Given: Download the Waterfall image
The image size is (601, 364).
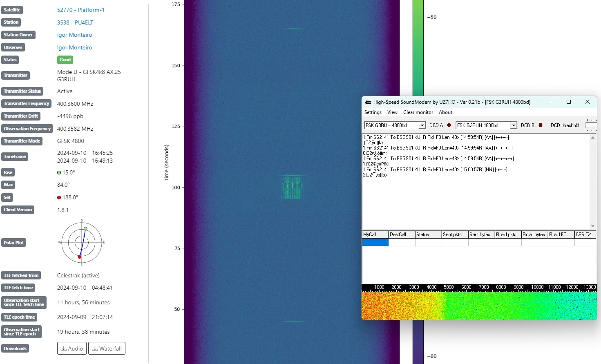Looking at the screenshot, I should pos(107,348).
